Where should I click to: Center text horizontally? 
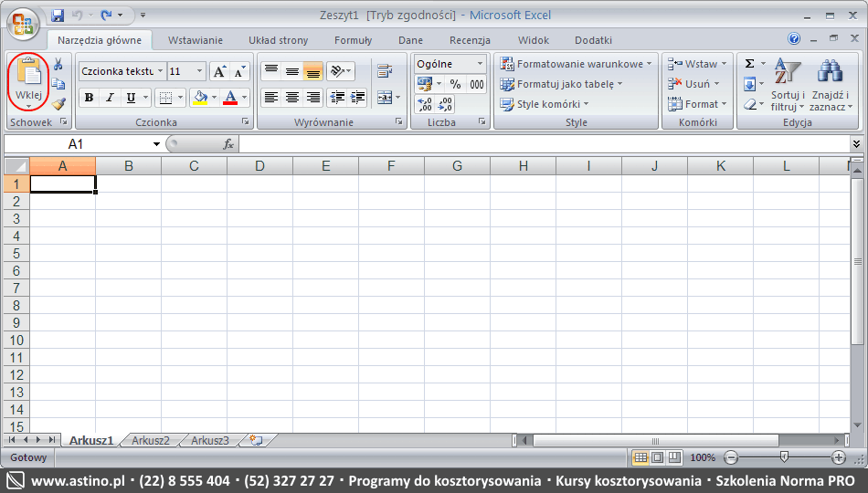tap(291, 98)
